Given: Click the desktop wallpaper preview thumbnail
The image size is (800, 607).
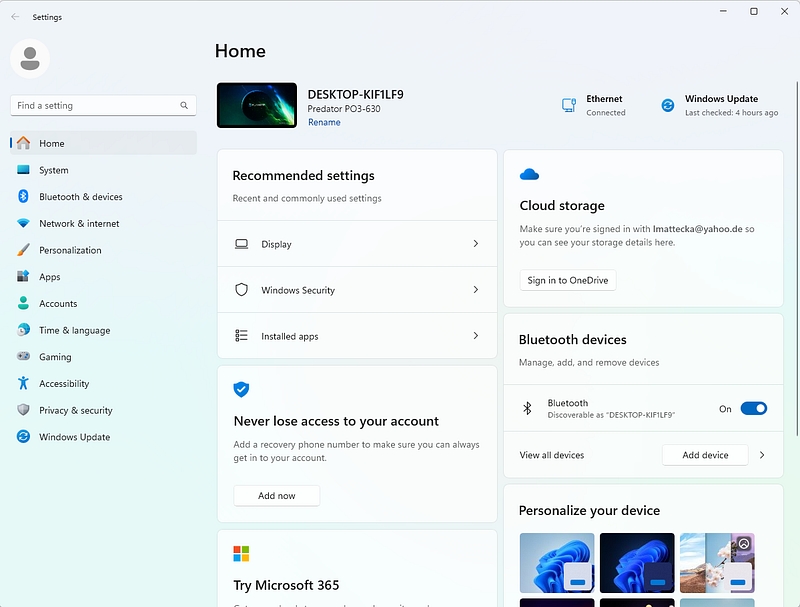Looking at the screenshot, I should [257, 105].
